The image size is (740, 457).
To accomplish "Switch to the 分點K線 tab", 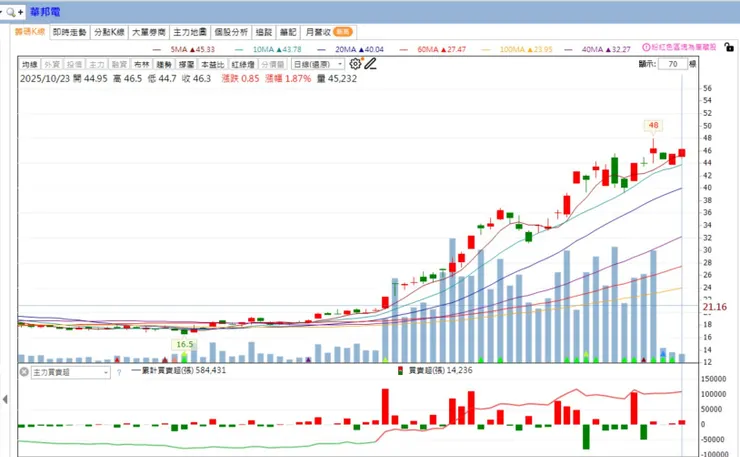I will click(x=109, y=32).
